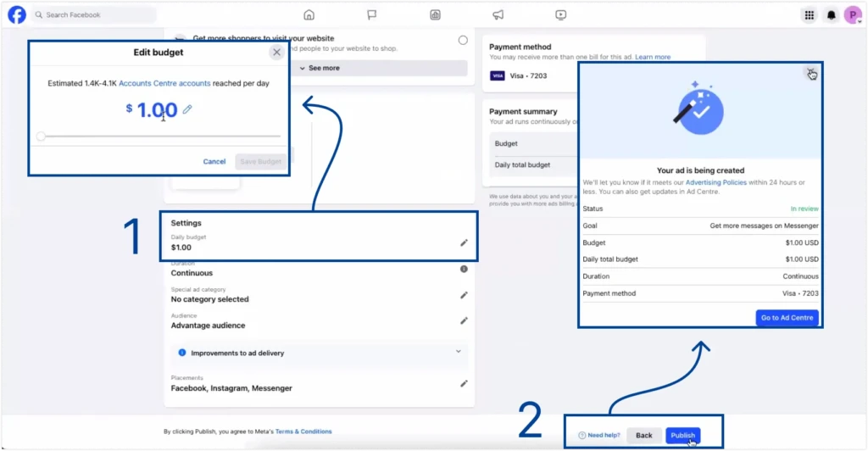Close the ad being created dialog
The width and height of the screenshot is (868, 451).
click(x=810, y=73)
